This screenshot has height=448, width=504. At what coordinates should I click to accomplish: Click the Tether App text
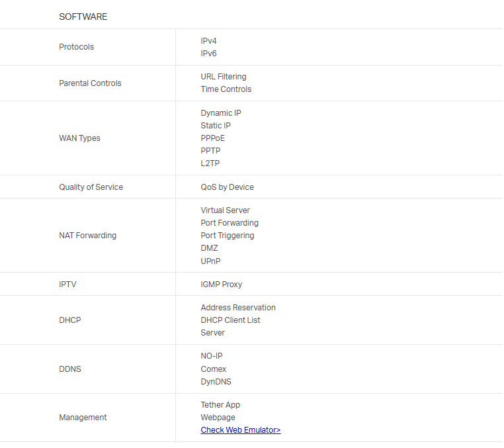(220, 405)
